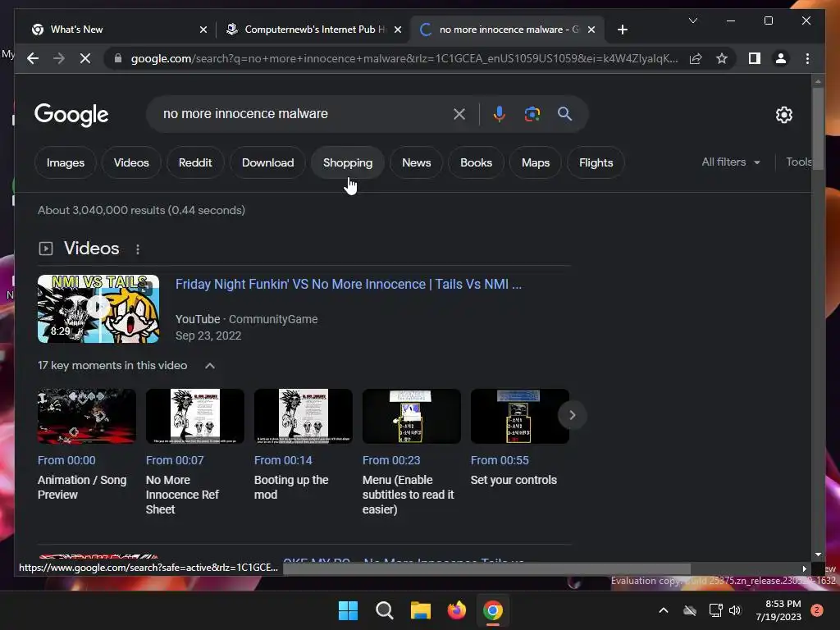Click the Google logo
Image resolution: width=840 pixels, height=630 pixels.
click(x=71, y=115)
